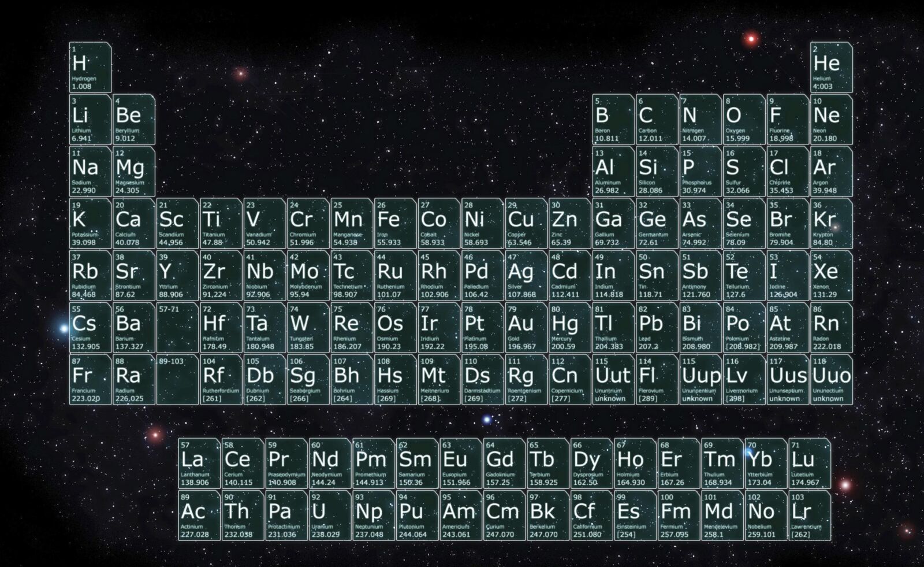Select the Lanthanum (La) tile
Screen dimensions: 924x567
(199, 463)
